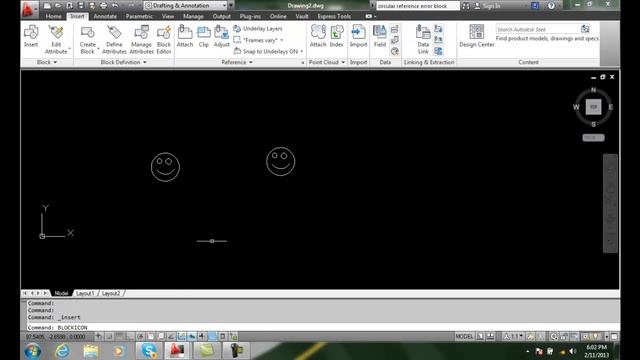Insert a Field
The width and height of the screenshot is (640, 360).
click(380, 36)
